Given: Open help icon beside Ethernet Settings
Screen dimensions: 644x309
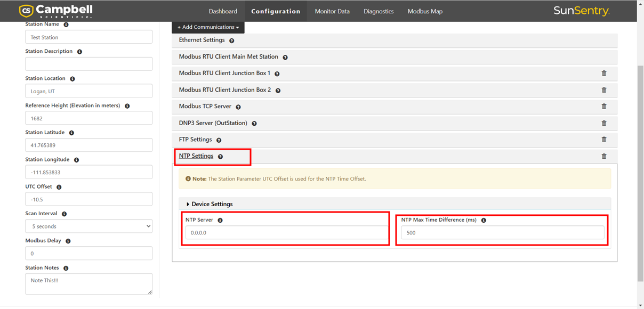Looking at the screenshot, I should click(232, 40).
